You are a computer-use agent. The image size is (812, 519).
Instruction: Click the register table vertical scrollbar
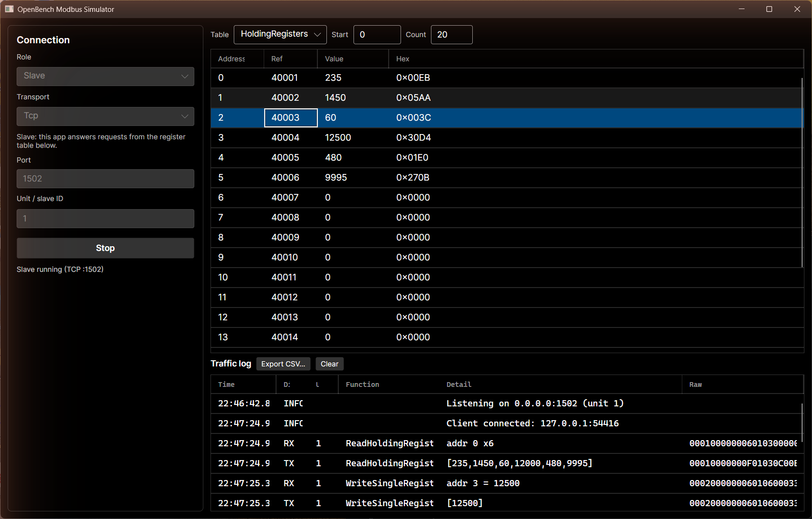click(802, 172)
